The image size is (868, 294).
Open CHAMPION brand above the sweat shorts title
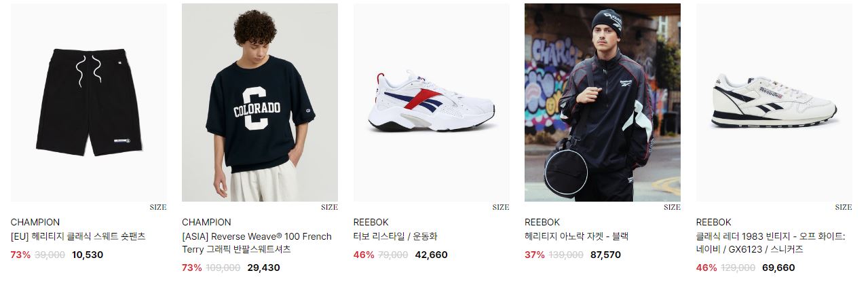(x=35, y=222)
